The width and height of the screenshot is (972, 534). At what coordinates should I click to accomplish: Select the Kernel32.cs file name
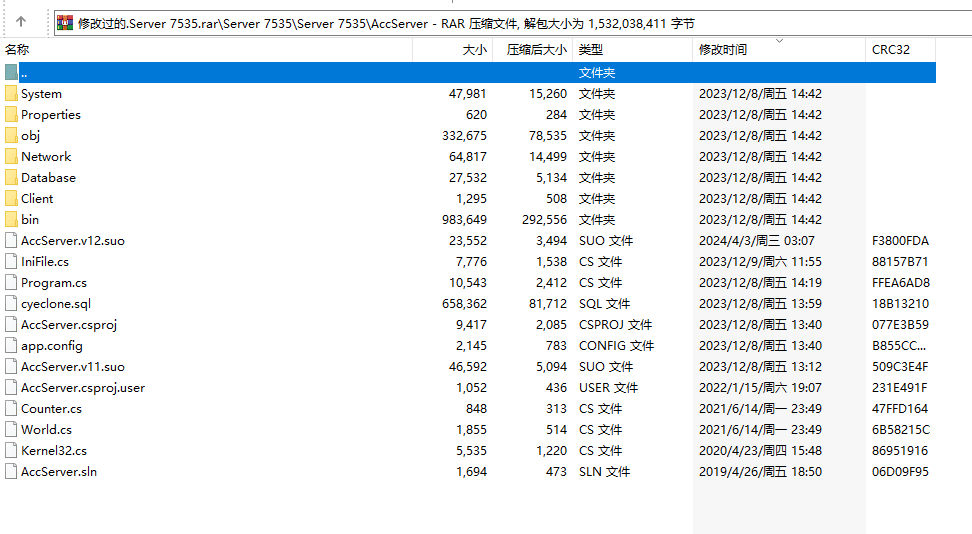coord(53,451)
